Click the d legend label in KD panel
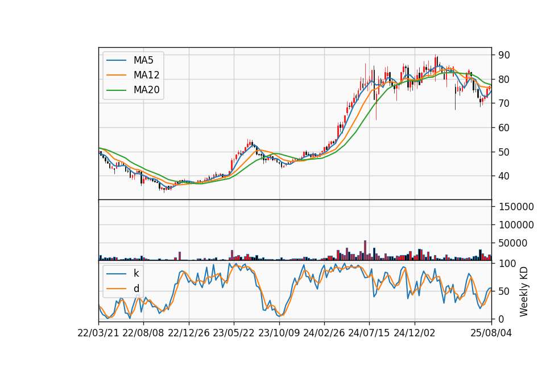The height and width of the screenshot is (392, 546). tap(136, 289)
